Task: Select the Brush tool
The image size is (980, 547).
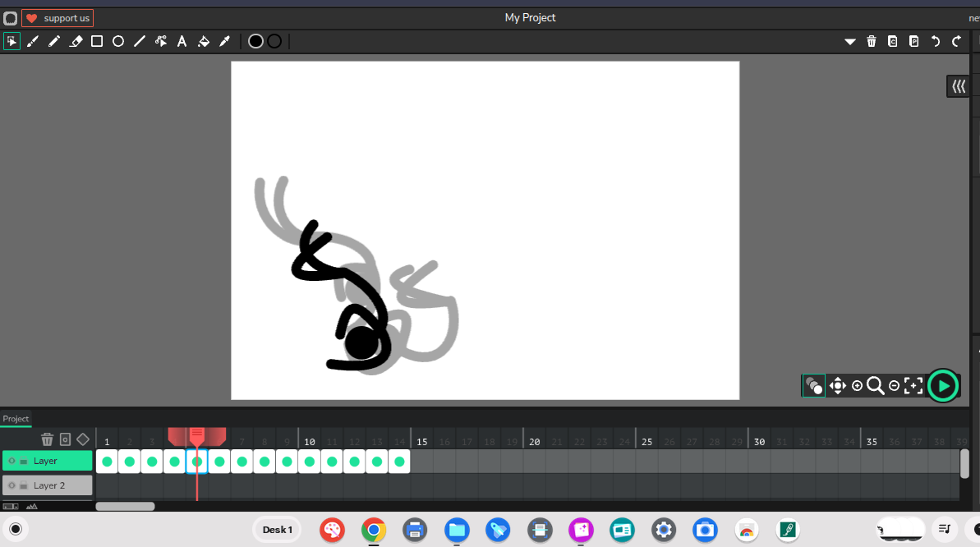Action: pyautogui.click(x=33, y=41)
